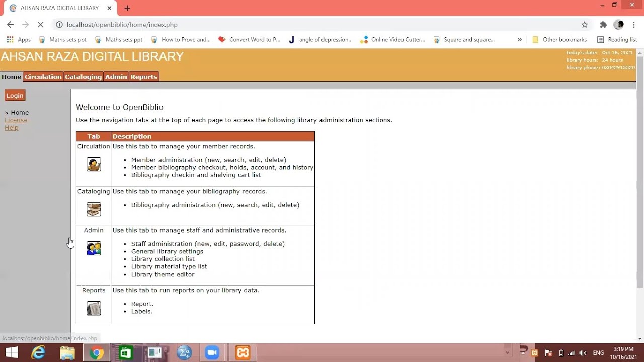Click 'Welcome to OpenBiblio' heading
Screen dimensions: 644x362
coord(120,107)
